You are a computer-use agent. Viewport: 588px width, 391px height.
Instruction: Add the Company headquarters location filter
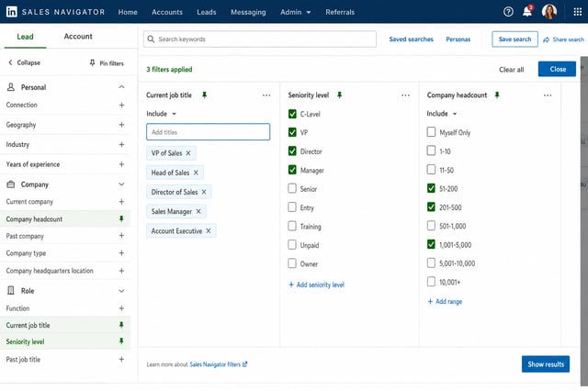pyautogui.click(x=121, y=271)
